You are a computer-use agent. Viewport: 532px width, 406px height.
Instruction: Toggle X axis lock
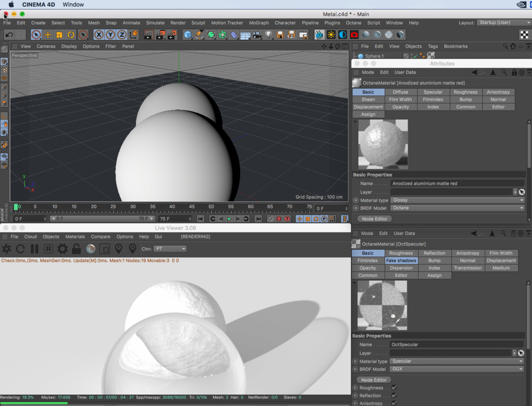99,35
